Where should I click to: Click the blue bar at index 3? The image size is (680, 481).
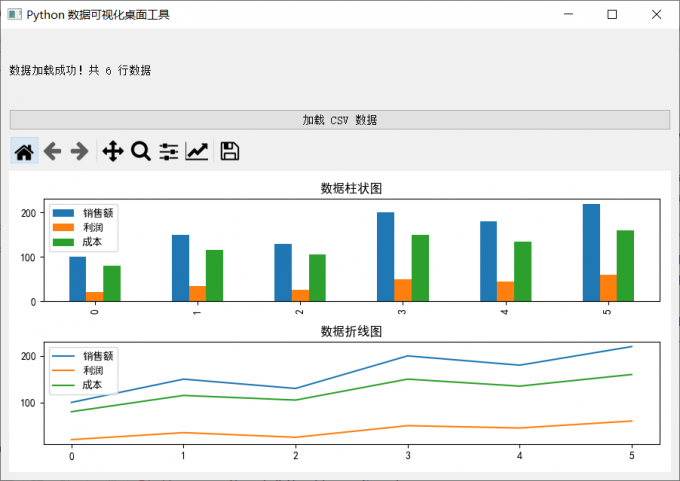[386, 257]
